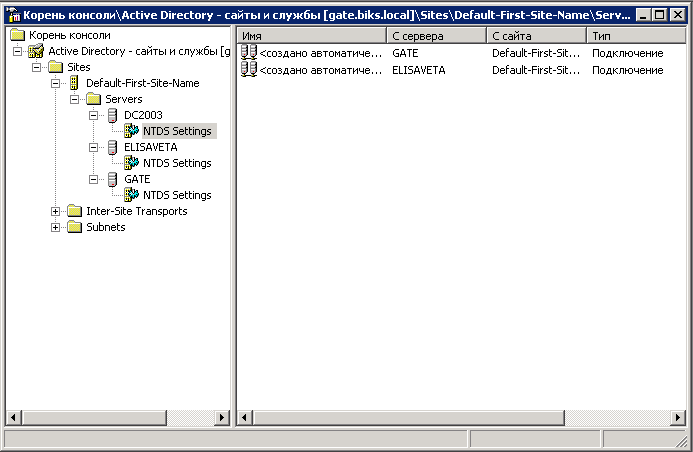
Task: Click the tree pane's right scroll arrow
Action: tap(221, 417)
